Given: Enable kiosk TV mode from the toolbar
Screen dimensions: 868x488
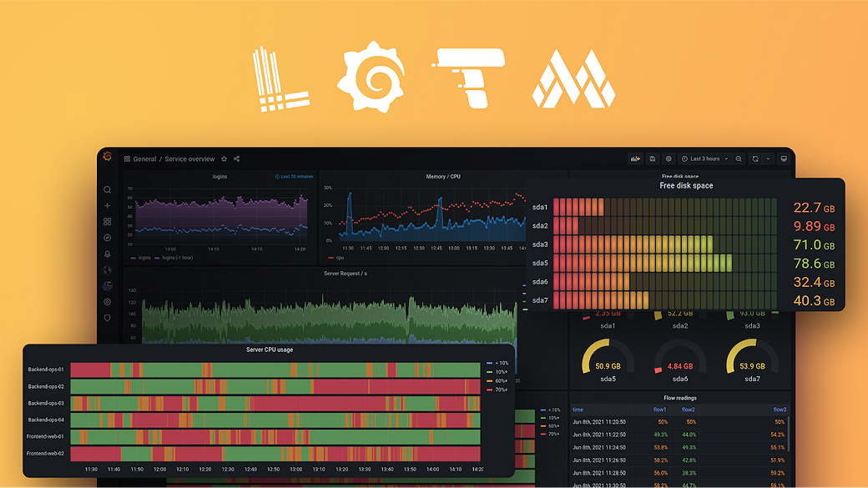Looking at the screenshot, I should [x=784, y=158].
